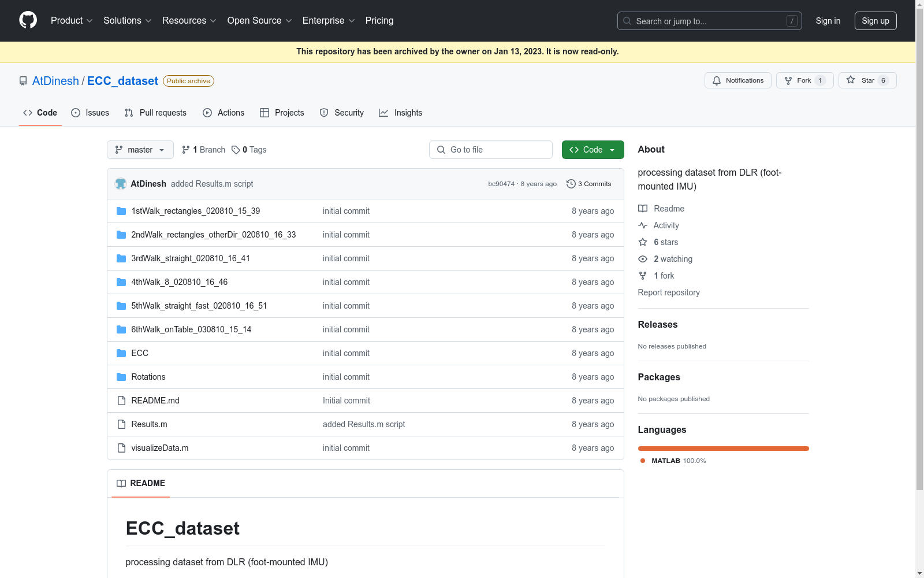The image size is (924, 578).
Task: Open commit hash bc90474
Action: [501, 184]
